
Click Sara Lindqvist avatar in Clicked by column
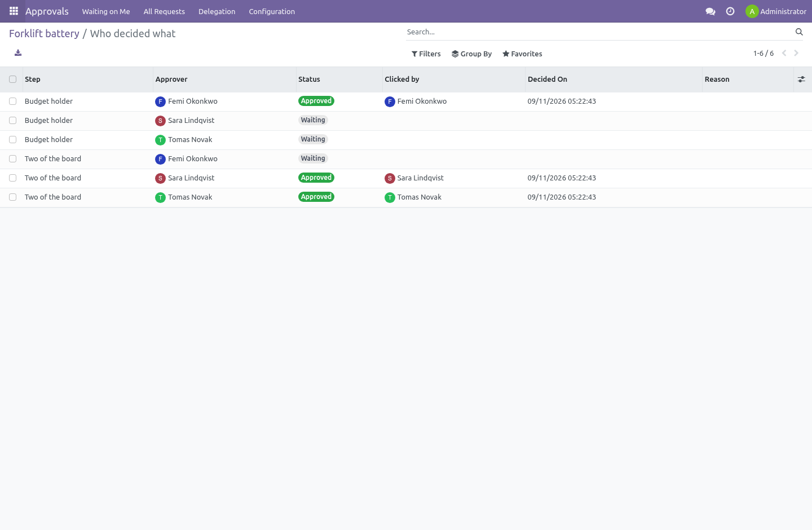pos(390,178)
